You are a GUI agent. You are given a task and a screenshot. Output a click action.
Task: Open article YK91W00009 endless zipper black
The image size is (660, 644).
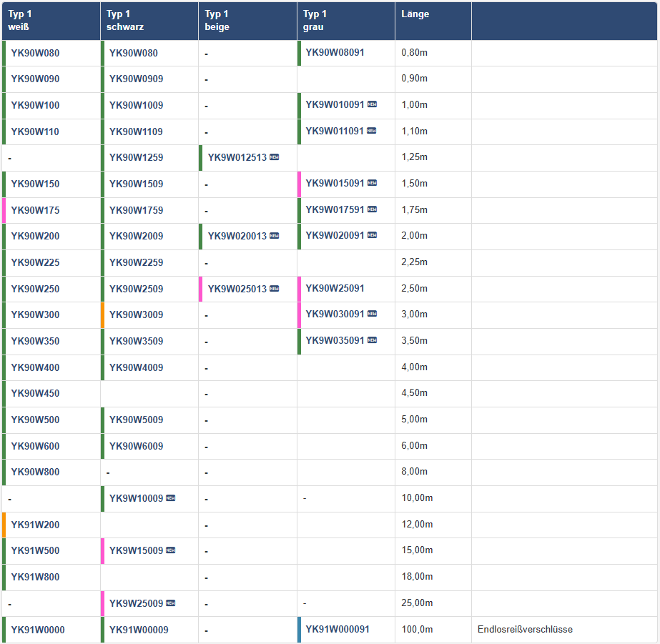[x=139, y=630]
